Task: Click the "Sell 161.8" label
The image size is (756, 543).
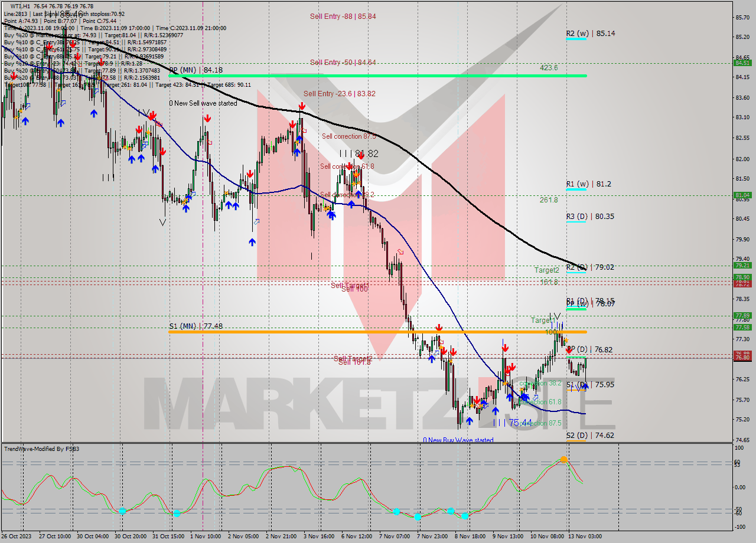Action: (x=354, y=362)
